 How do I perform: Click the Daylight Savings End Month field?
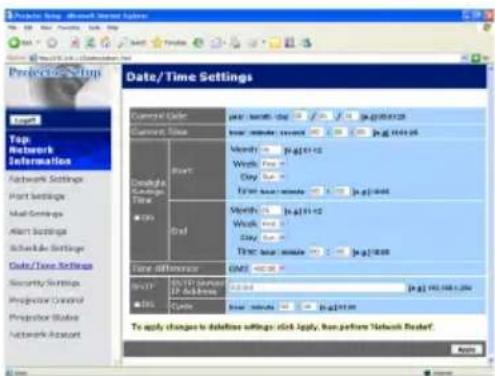(270, 211)
